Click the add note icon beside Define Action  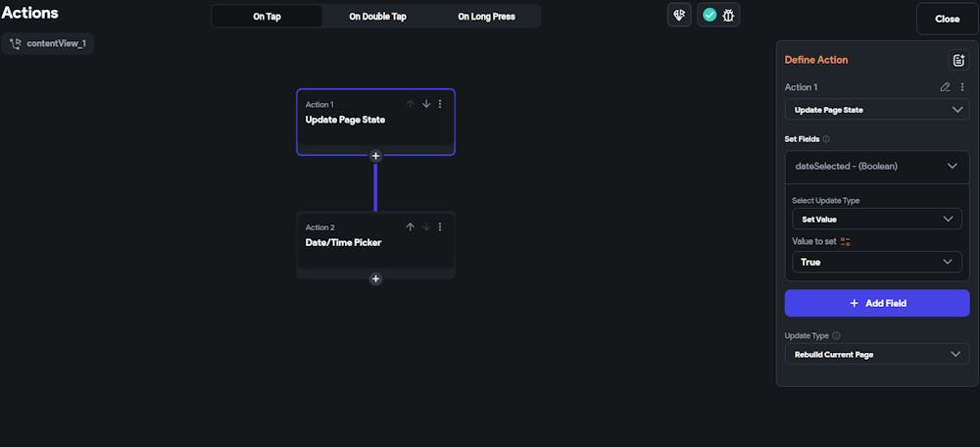point(957,60)
